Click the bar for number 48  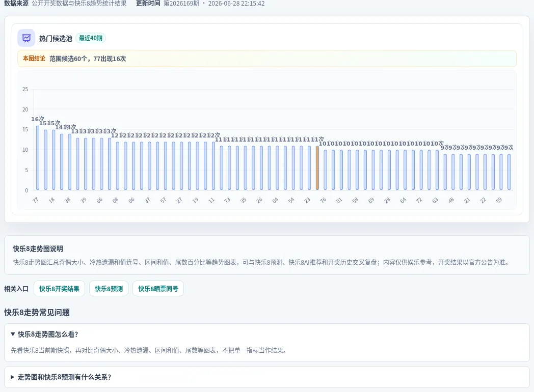pos(453,172)
